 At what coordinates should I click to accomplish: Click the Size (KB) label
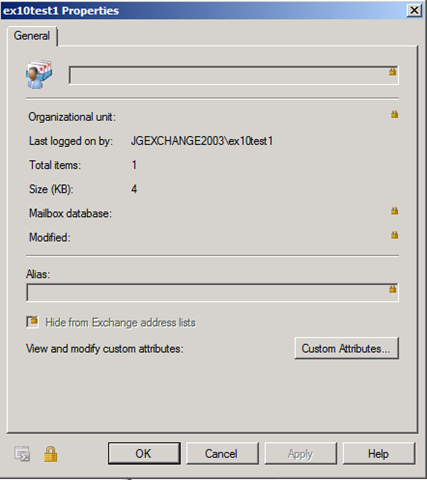(x=51, y=189)
